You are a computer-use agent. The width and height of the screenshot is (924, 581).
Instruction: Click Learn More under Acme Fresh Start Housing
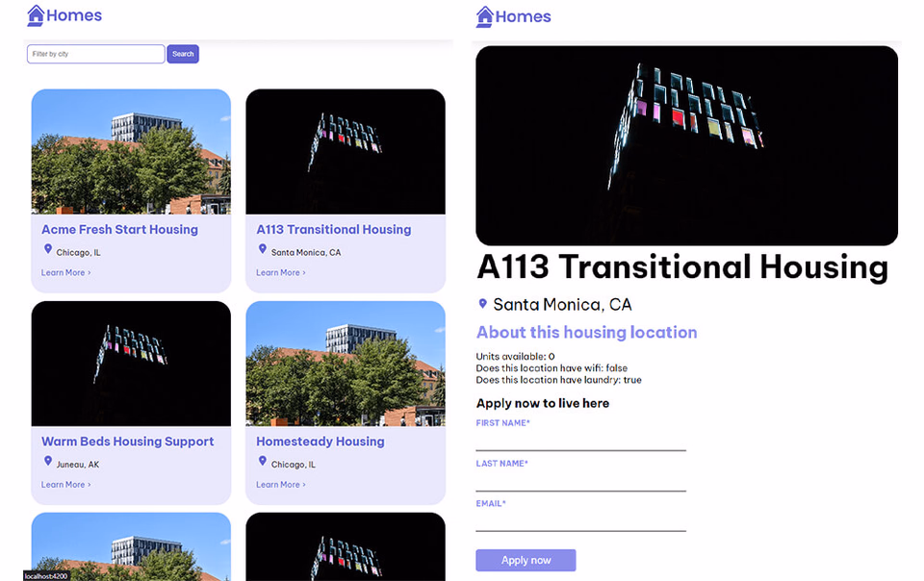[x=65, y=272]
